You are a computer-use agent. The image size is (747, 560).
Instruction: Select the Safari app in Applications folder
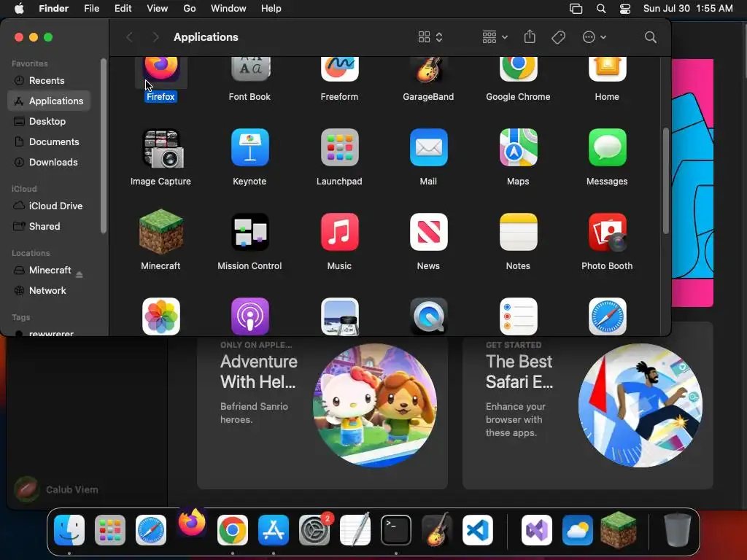click(607, 316)
